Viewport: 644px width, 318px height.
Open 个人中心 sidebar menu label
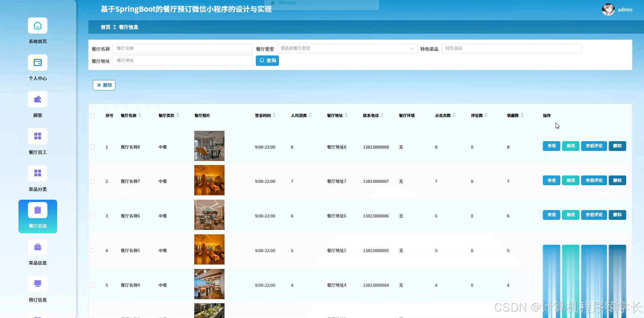point(38,78)
